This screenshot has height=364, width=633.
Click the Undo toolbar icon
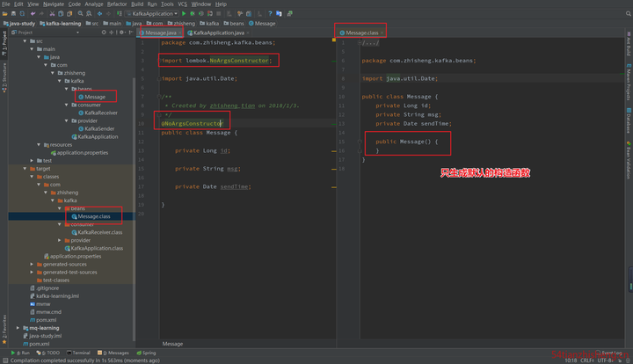(33, 14)
